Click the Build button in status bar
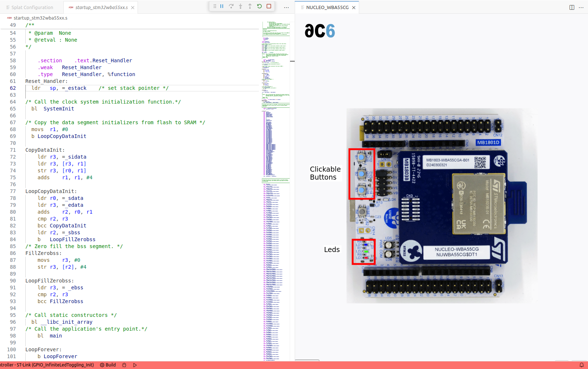This screenshot has width=588, height=369. tap(108, 365)
